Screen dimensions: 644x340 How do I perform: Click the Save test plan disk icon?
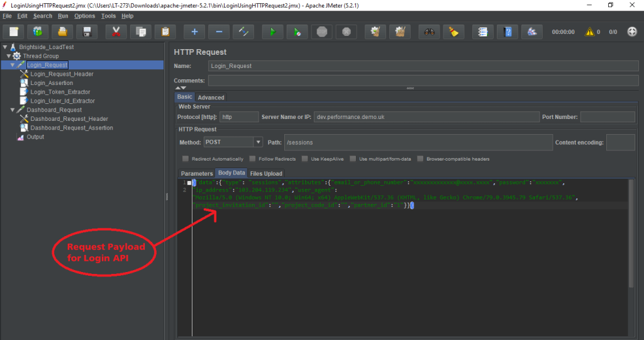pos(87,31)
